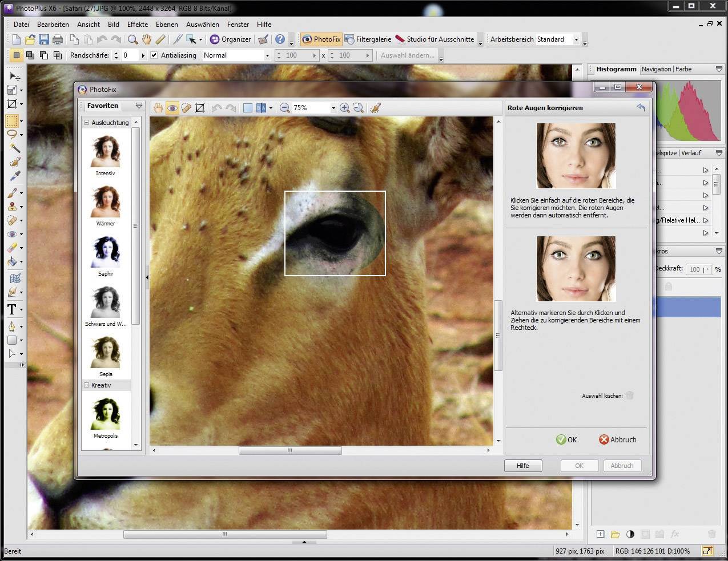The image size is (728, 561).
Task: Select the subtract from selection mode icon
Action: 44,55
